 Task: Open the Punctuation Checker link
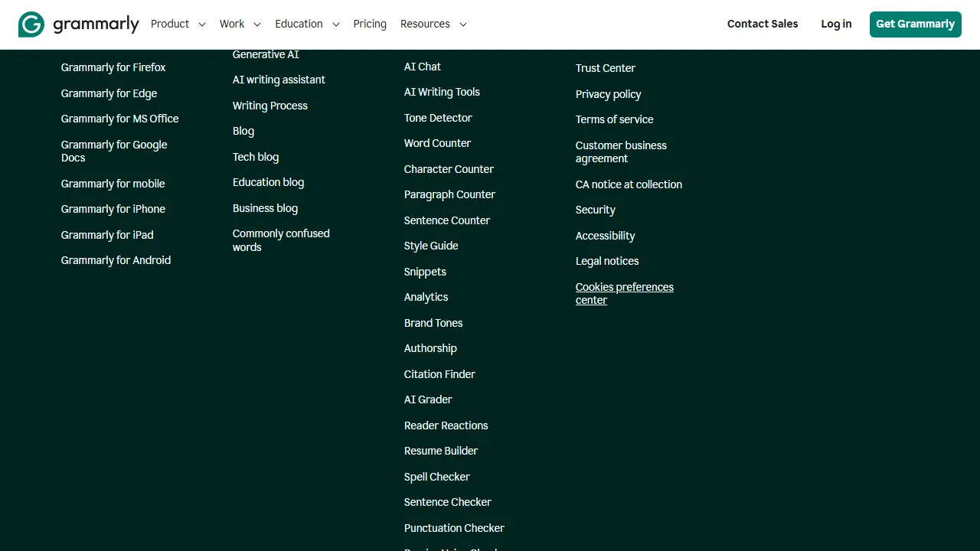click(454, 528)
